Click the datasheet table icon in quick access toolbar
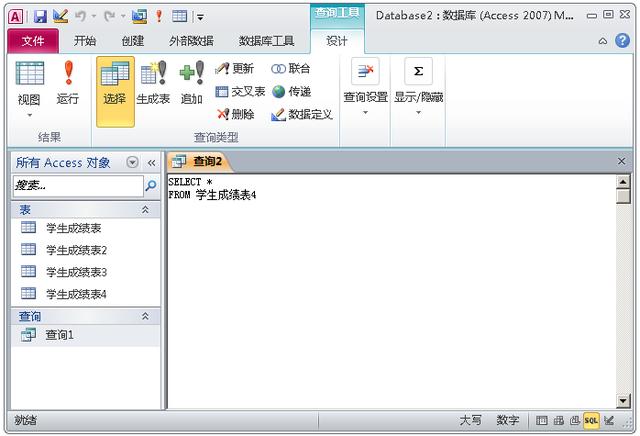Image resolution: width=640 pixels, height=436 pixels. pos(180,16)
